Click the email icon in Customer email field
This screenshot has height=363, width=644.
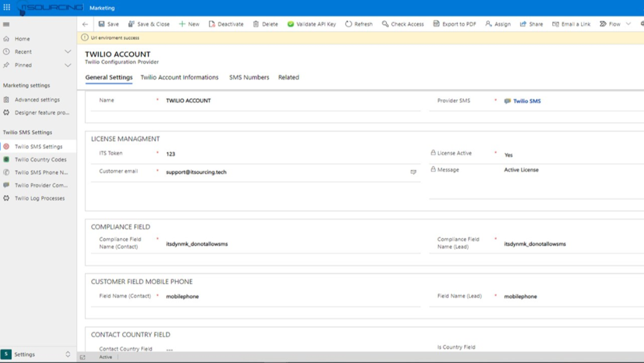pyautogui.click(x=413, y=172)
